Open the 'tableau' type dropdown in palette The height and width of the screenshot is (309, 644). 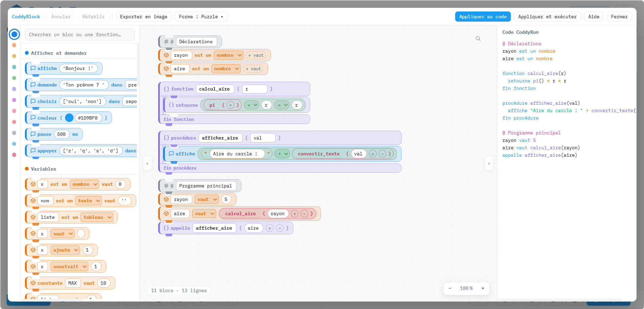coord(97,217)
